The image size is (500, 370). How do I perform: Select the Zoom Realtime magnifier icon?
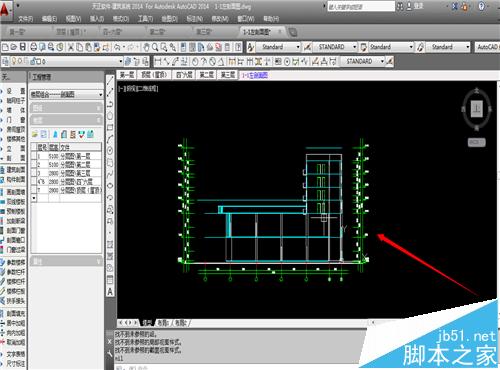[x=155, y=47]
